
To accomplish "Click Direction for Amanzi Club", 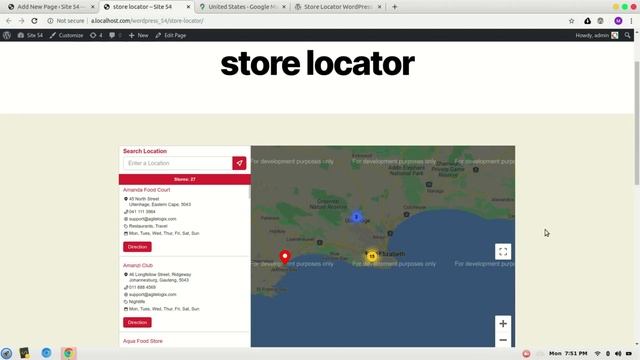I will [x=137, y=322].
